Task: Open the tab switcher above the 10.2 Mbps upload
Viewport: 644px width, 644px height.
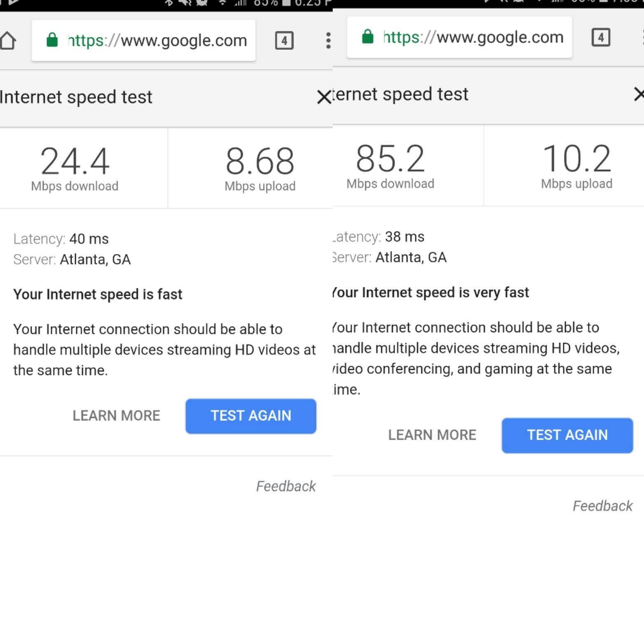Action: (600, 37)
